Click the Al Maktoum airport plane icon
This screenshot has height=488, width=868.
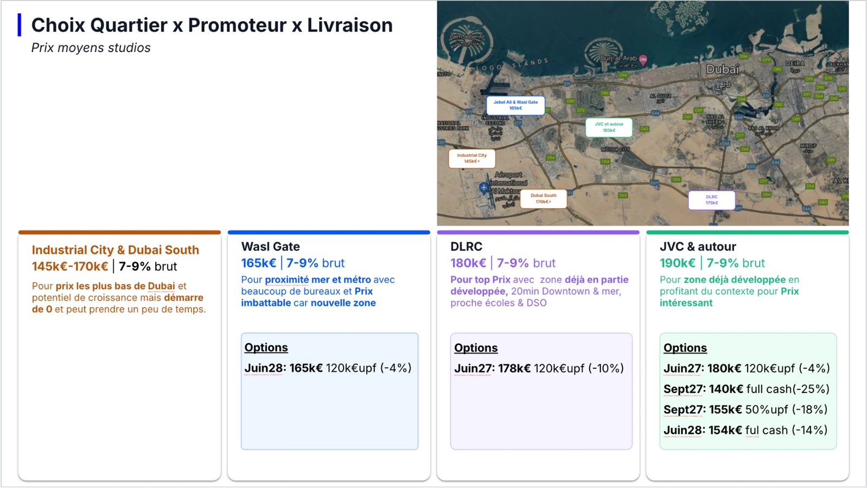484,188
